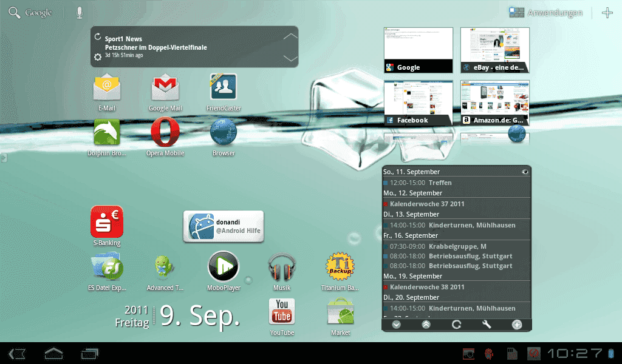Image resolution: width=622 pixels, height=364 pixels.
Task: Open the eBay bookmark thumbnail
Action: click(495, 50)
